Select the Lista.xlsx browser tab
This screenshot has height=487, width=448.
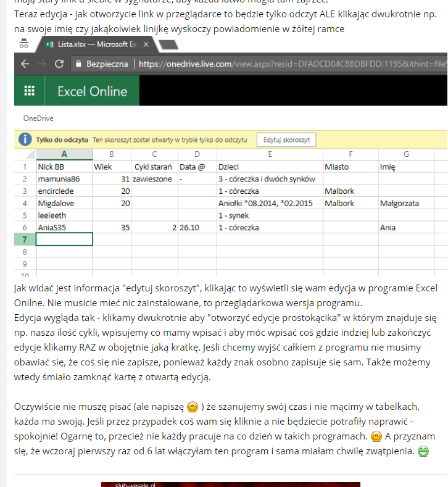coord(97,44)
